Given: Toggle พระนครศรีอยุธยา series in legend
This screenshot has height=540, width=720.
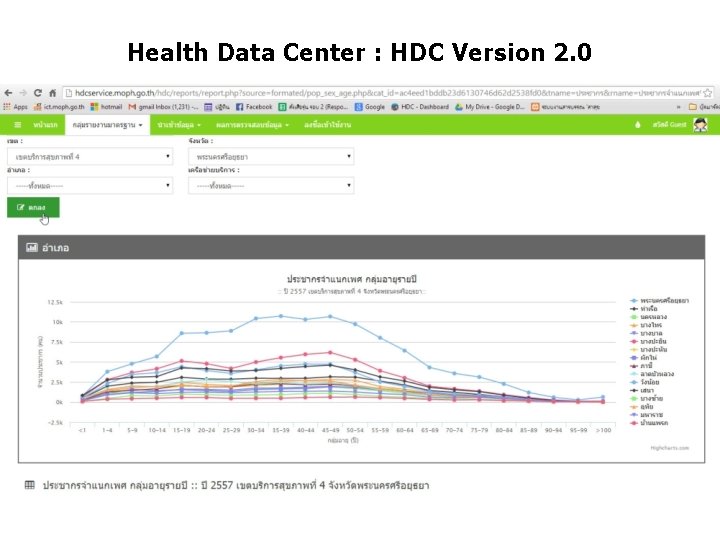Looking at the screenshot, I should [659, 301].
